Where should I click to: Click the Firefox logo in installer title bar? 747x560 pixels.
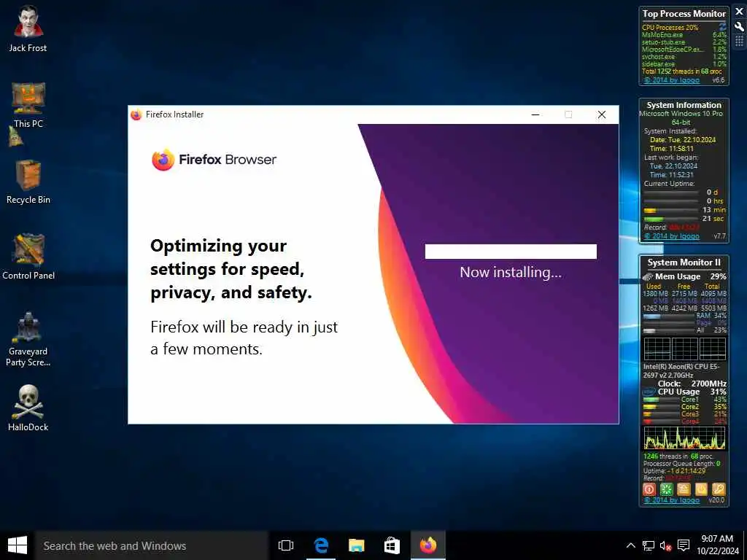point(136,114)
